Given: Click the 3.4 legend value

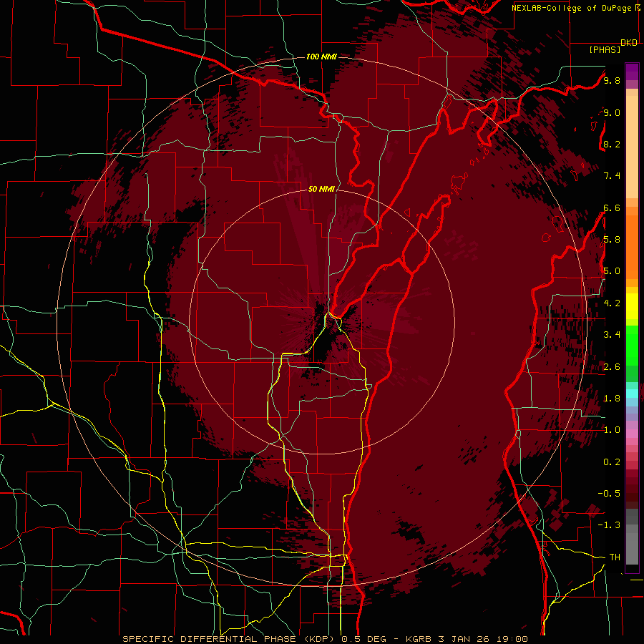Looking at the screenshot, I should (612, 335).
